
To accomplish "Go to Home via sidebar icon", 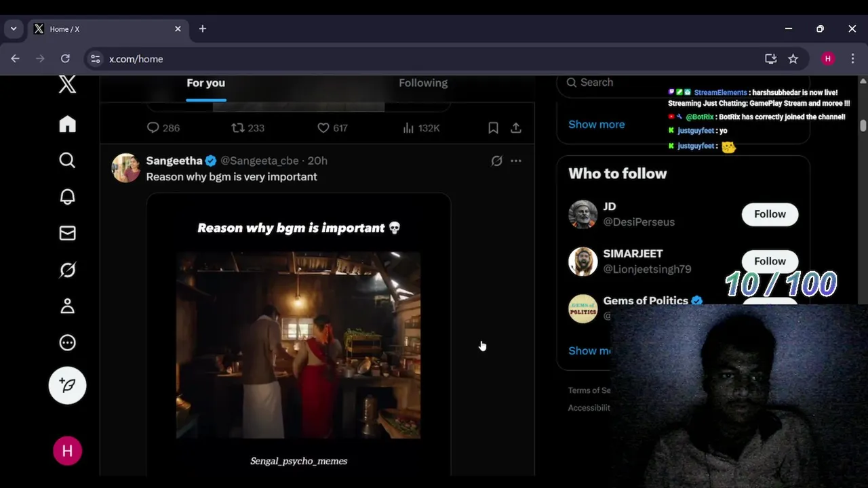I will point(67,124).
